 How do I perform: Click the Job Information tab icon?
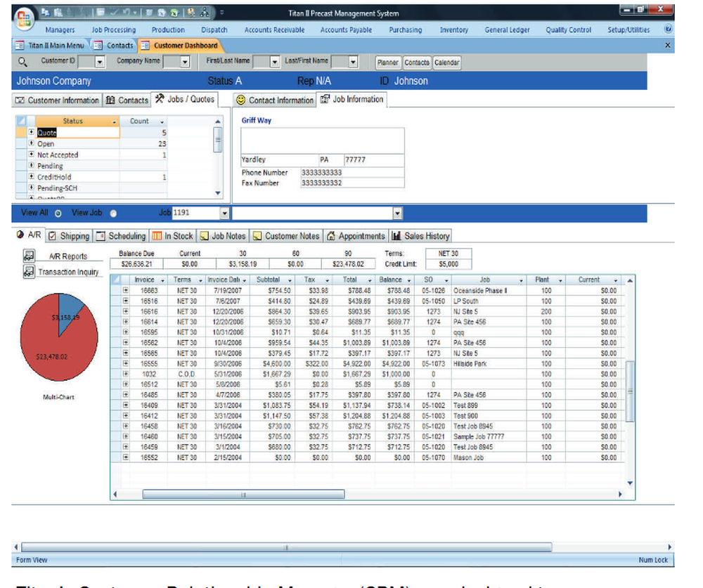pyautogui.click(x=325, y=99)
